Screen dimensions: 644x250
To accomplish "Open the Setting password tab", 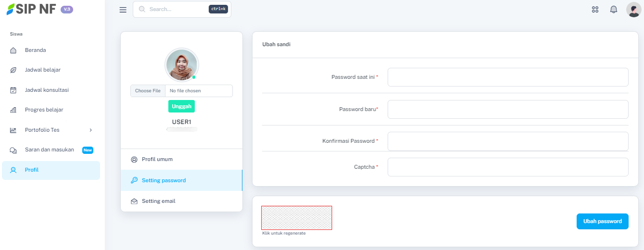I will click(164, 180).
